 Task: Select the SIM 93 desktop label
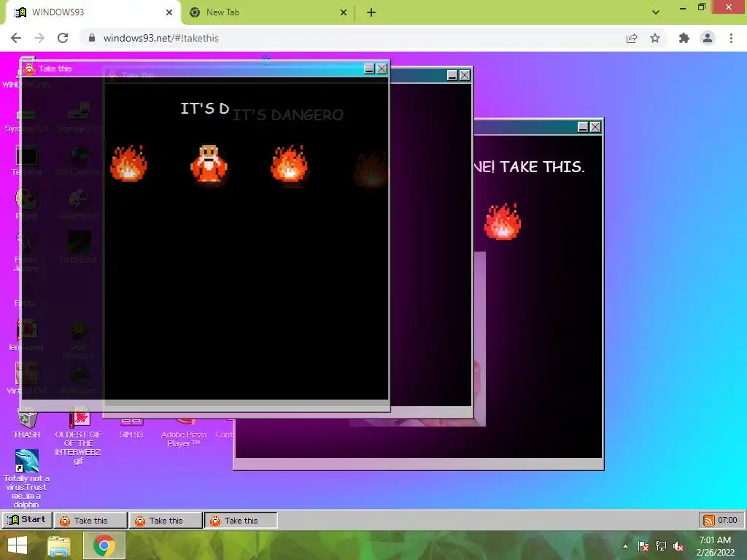[131, 435]
